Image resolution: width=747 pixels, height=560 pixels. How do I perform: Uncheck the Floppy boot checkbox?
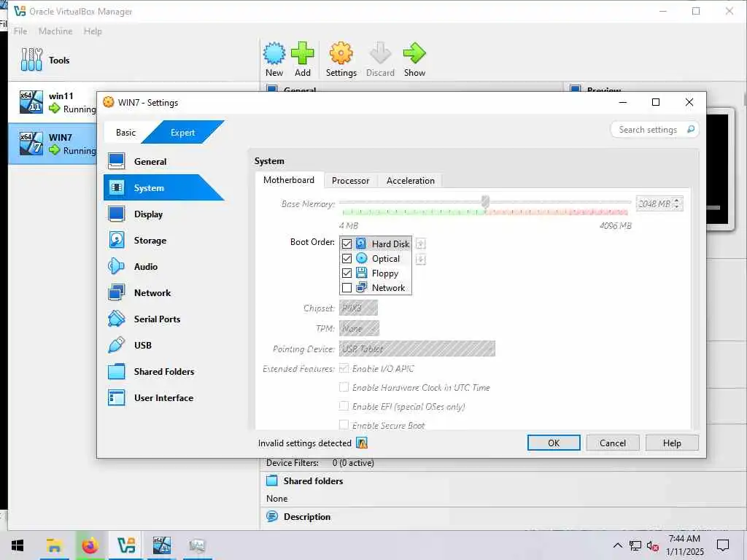tap(347, 273)
